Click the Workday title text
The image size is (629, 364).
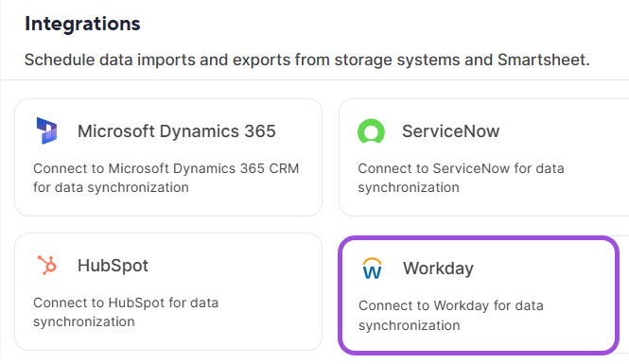[x=439, y=269]
